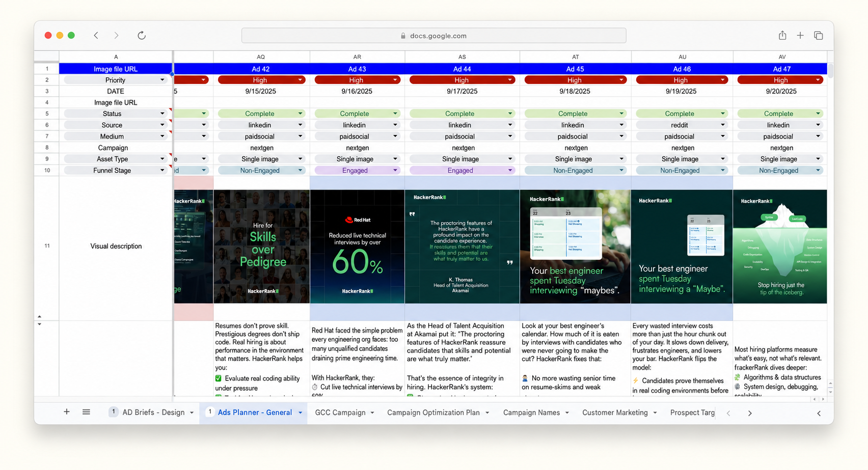The image size is (868, 470).
Task: Open the share icon in browser toolbar
Action: point(782,35)
